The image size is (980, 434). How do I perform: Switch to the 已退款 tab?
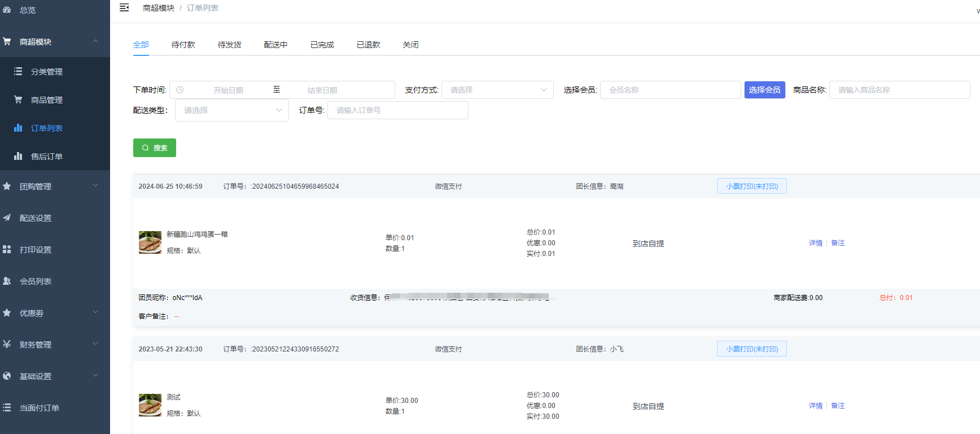pos(368,45)
